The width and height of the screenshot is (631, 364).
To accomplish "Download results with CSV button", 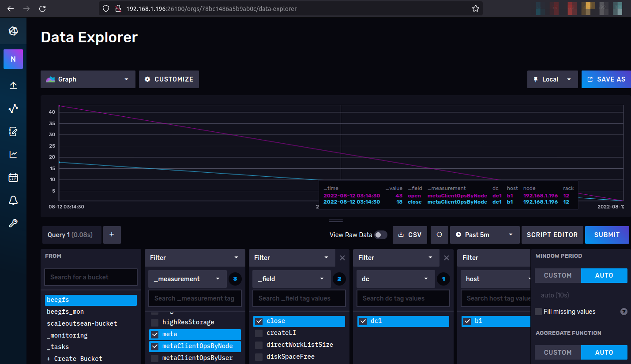I will click(410, 235).
